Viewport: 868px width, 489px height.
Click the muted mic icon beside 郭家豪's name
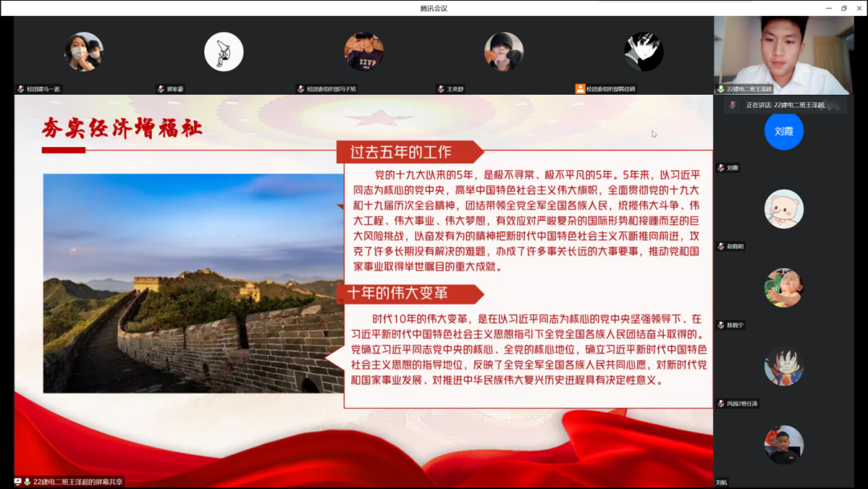(x=160, y=89)
